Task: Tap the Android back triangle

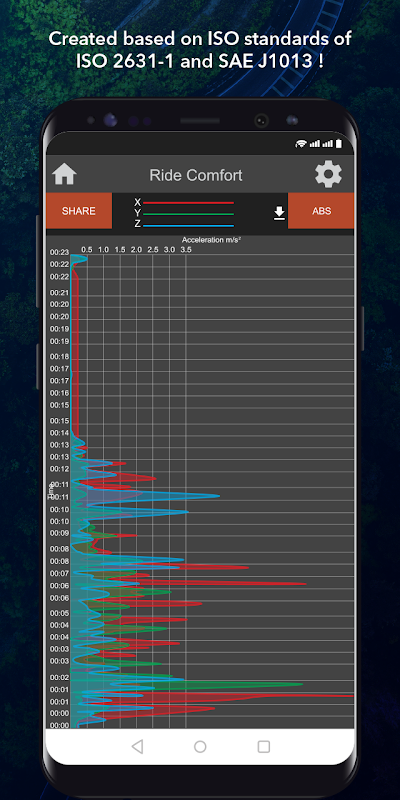Action: click(137, 747)
